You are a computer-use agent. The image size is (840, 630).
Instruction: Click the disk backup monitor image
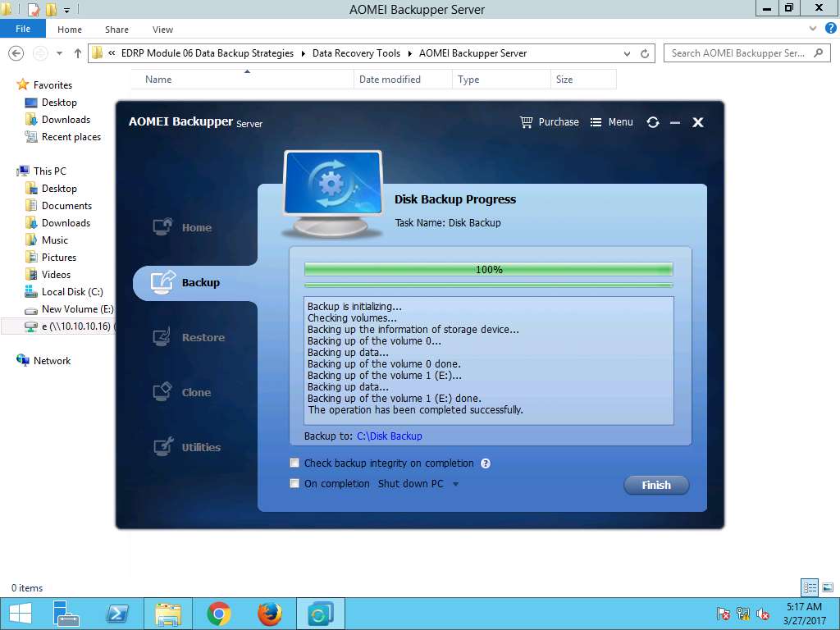333,194
